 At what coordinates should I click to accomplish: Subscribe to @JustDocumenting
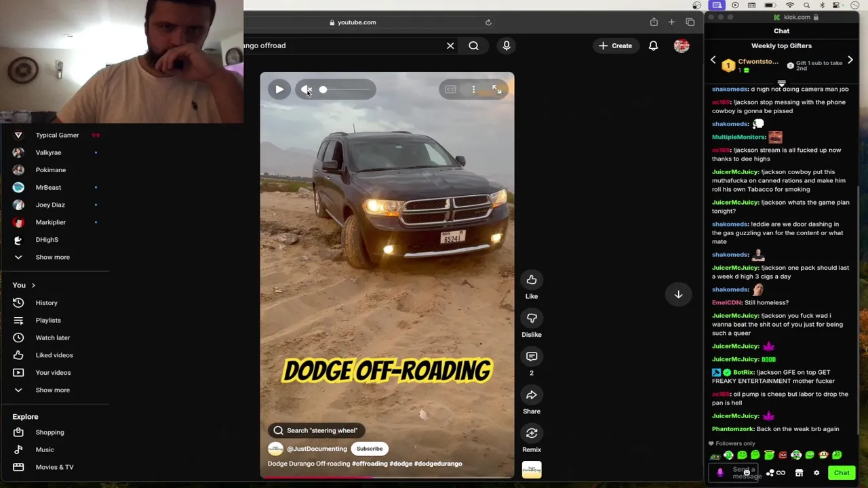370,449
